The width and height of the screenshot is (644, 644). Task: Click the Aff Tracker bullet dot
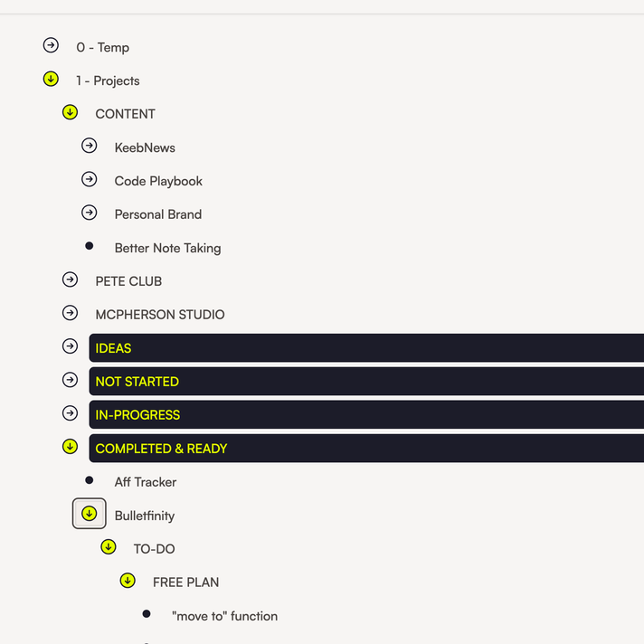tap(89, 481)
